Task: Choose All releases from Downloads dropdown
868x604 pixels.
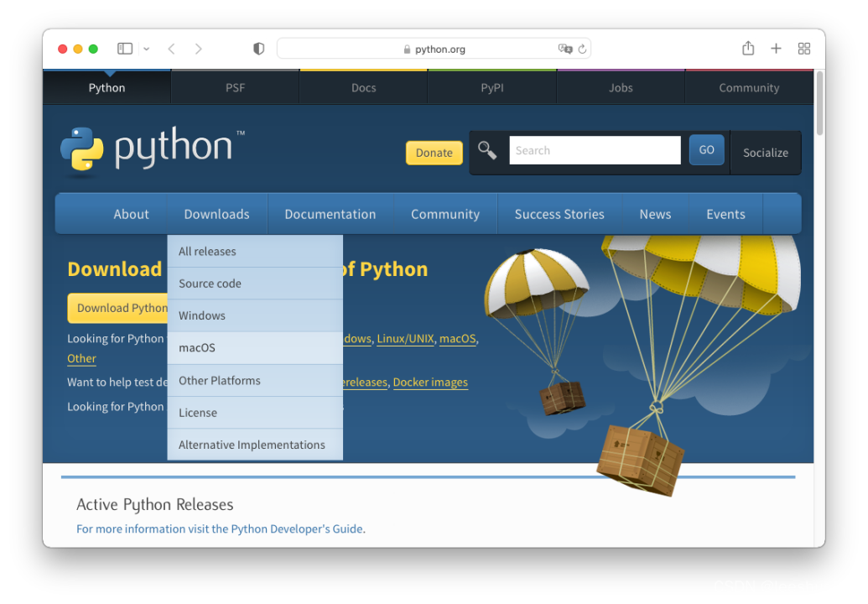Action: point(255,252)
